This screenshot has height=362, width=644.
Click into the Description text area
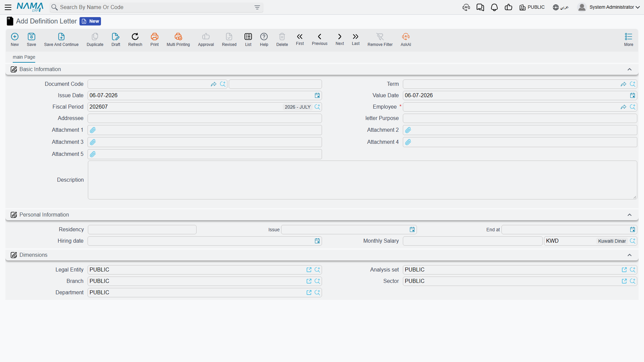[362, 180]
